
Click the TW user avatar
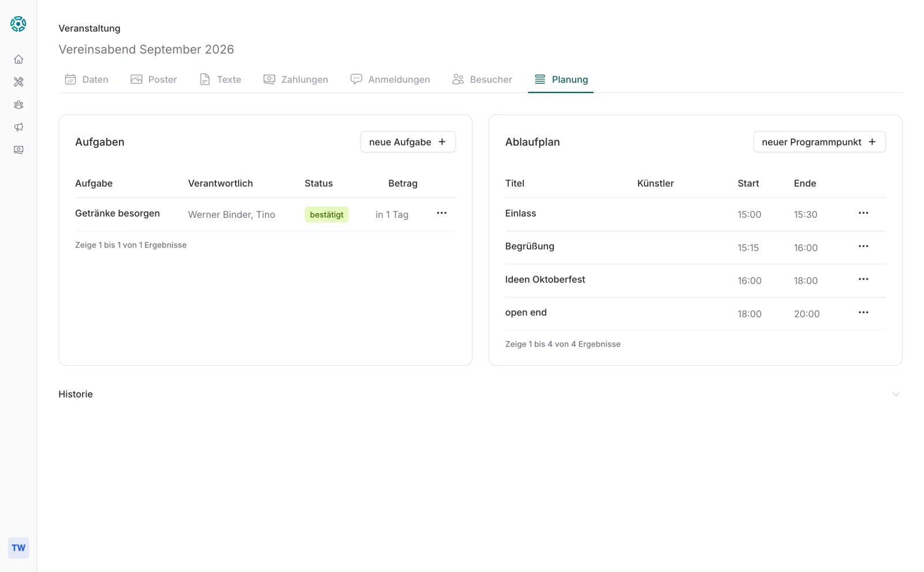click(x=18, y=548)
